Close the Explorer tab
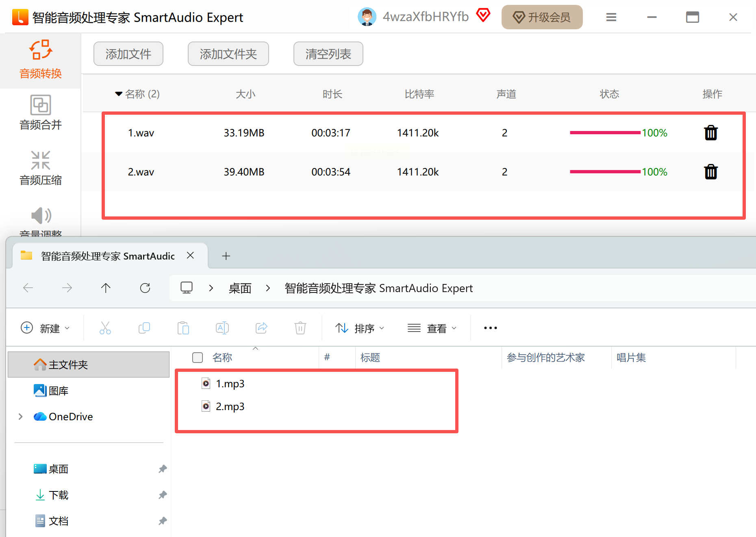This screenshot has height=537, width=756. [x=190, y=255]
